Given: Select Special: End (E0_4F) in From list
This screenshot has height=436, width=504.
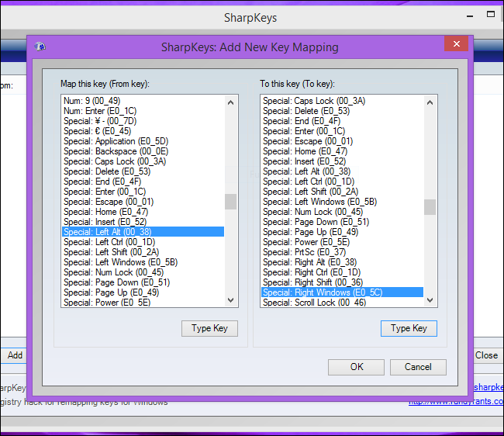Looking at the screenshot, I should coord(143,182).
